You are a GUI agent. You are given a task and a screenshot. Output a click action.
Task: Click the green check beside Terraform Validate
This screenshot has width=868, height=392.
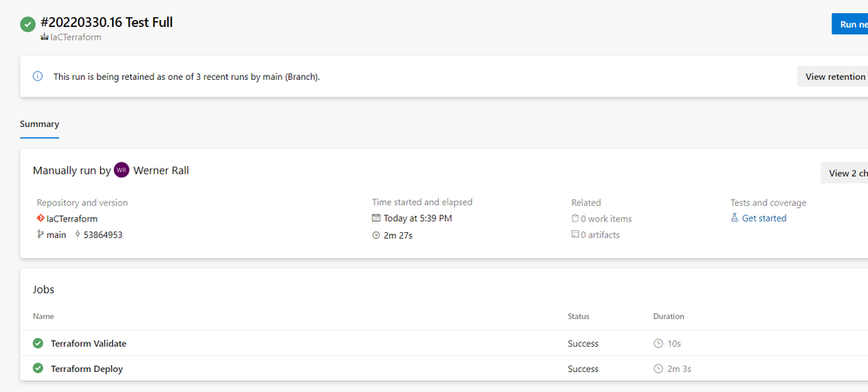pyautogui.click(x=38, y=343)
